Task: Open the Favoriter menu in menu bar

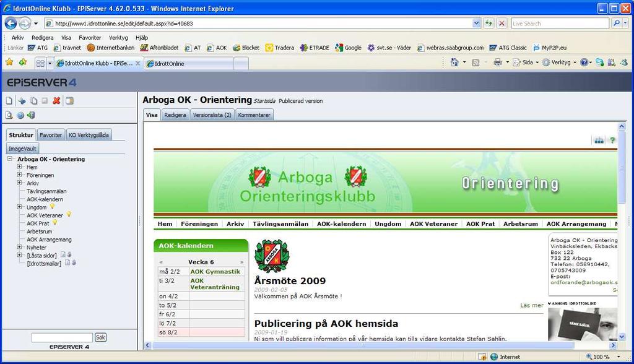Action: click(90, 37)
